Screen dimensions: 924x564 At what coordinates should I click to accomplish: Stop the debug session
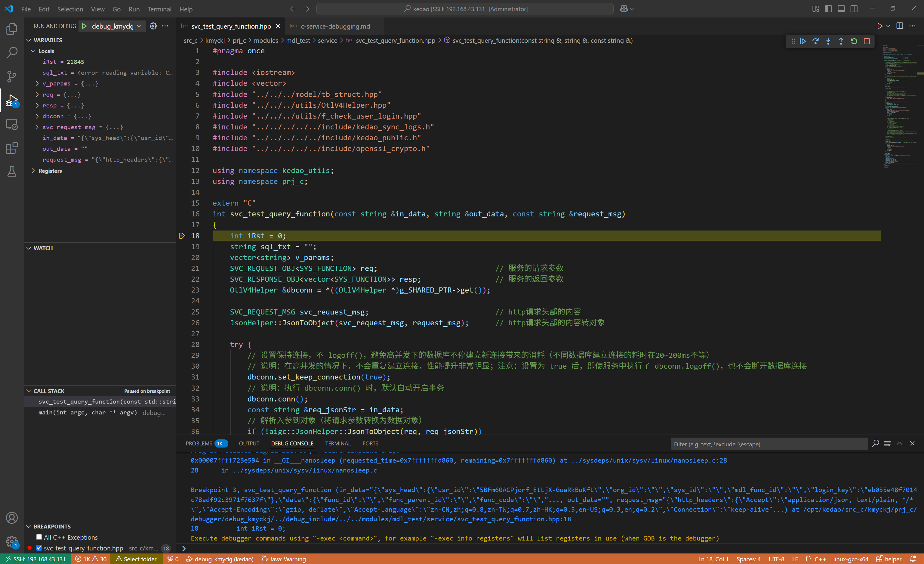pyautogui.click(x=867, y=41)
